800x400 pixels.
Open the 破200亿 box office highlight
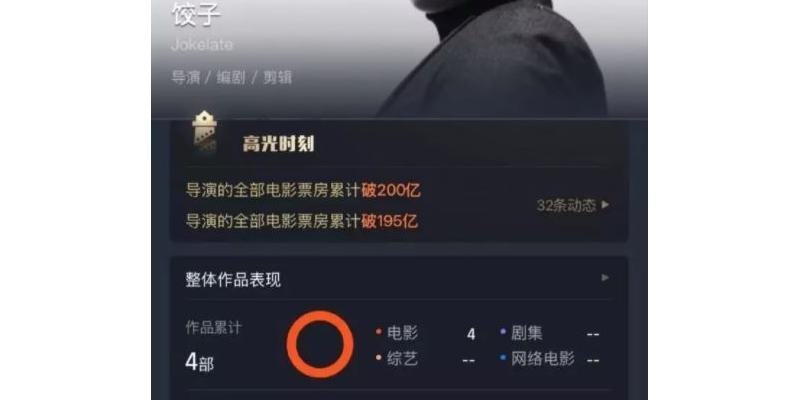(x=303, y=191)
